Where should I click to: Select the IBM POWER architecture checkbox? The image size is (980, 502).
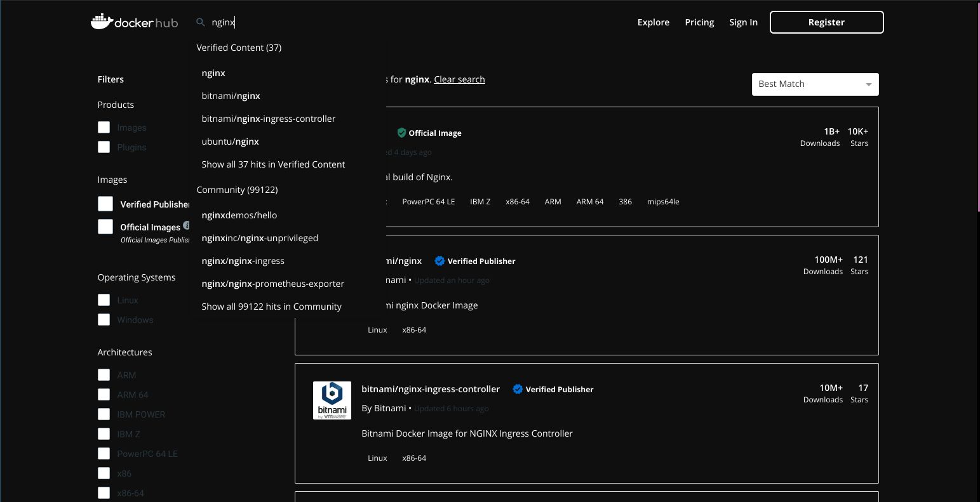[x=104, y=414]
